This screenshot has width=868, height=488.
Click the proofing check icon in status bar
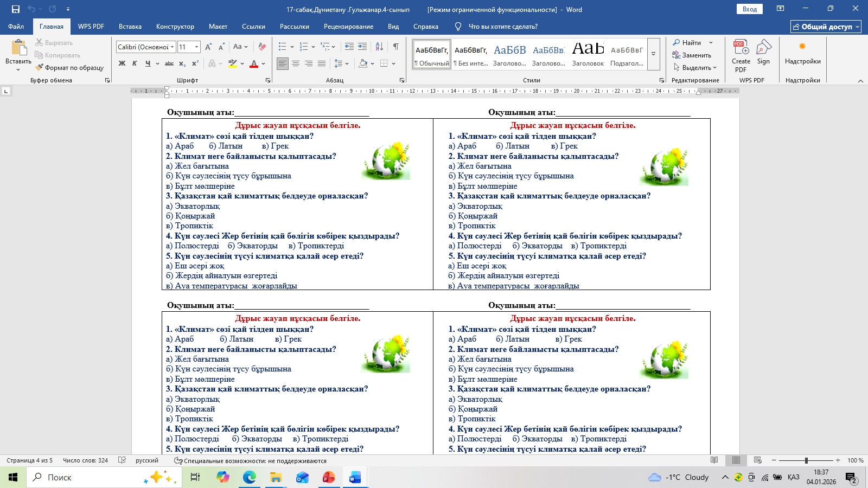pos(122,460)
